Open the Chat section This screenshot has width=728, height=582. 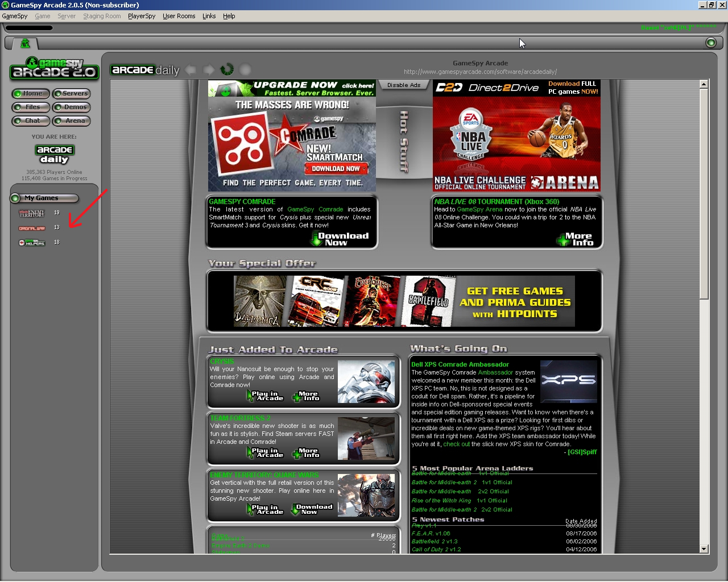tap(31, 121)
